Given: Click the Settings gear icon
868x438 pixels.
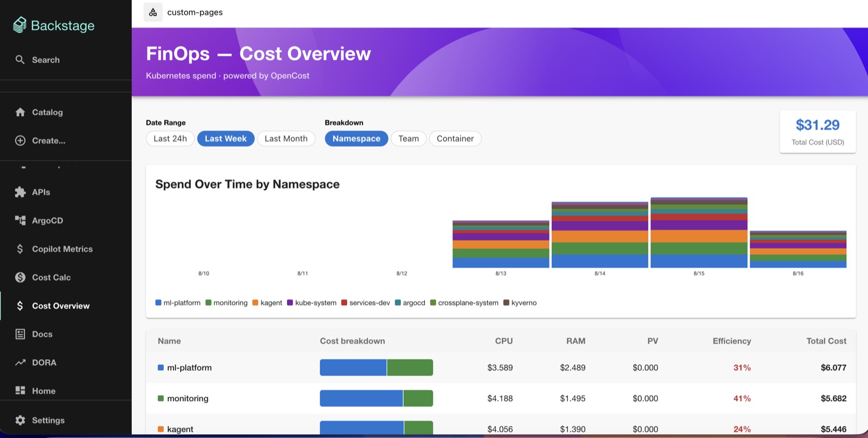Looking at the screenshot, I should click(20, 420).
